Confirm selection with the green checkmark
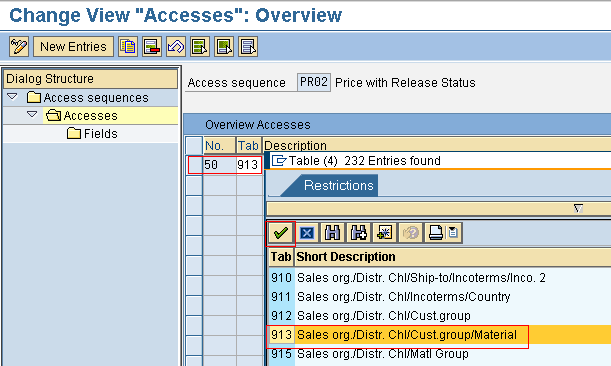Screen dimensions: 611x366 click(281, 233)
